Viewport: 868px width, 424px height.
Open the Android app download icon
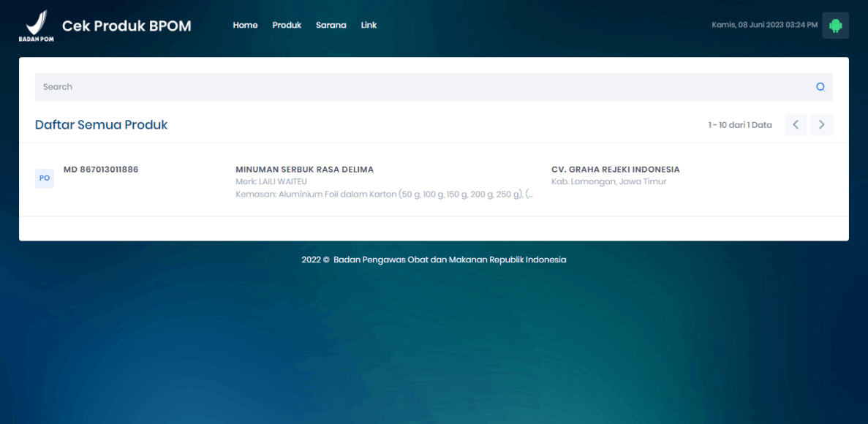tap(835, 26)
